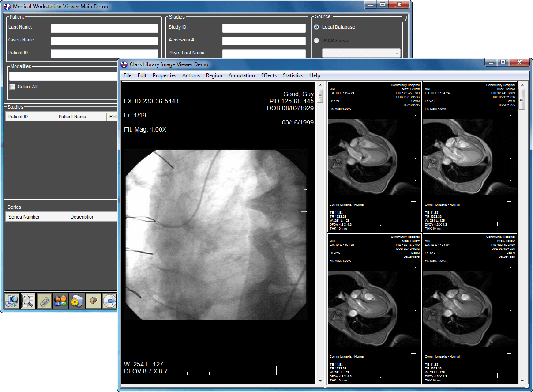Select the MRI frame 2/16 thumbnail
The image size is (533, 392).
click(x=469, y=156)
